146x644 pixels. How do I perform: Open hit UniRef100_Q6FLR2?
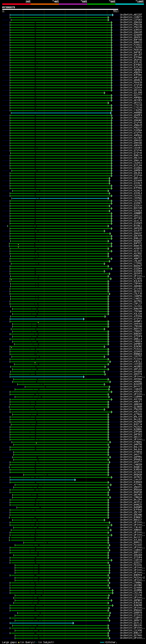coord(131,369)
